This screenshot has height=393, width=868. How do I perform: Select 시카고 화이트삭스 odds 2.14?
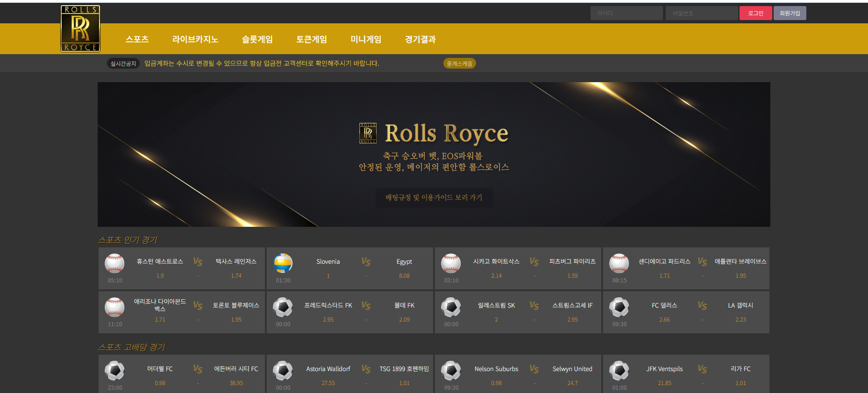click(x=496, y=276)
